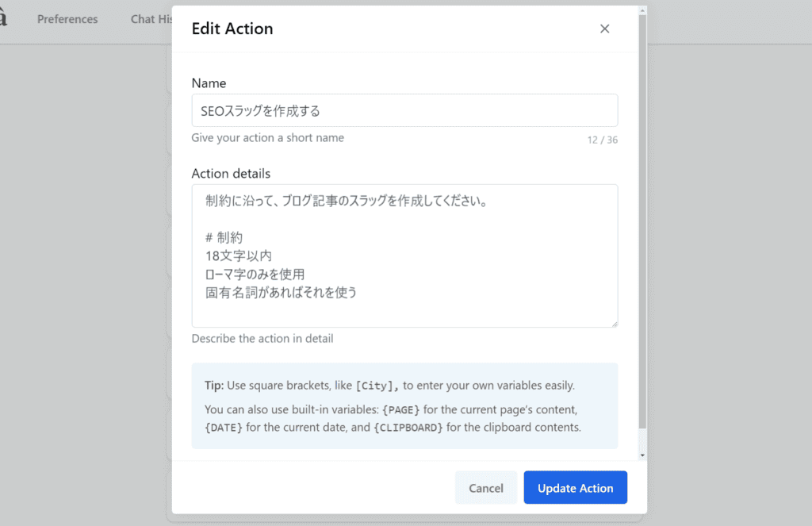
Task: Click inside the Action details textarea
Action: point(404,255)
